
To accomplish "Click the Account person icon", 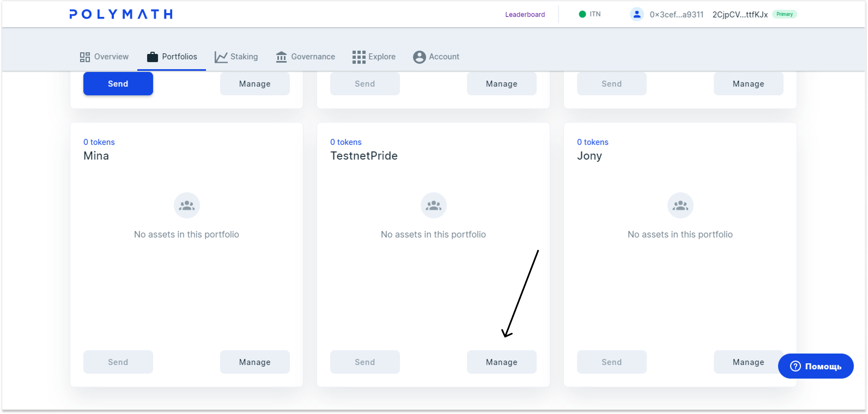I will 419,57.
